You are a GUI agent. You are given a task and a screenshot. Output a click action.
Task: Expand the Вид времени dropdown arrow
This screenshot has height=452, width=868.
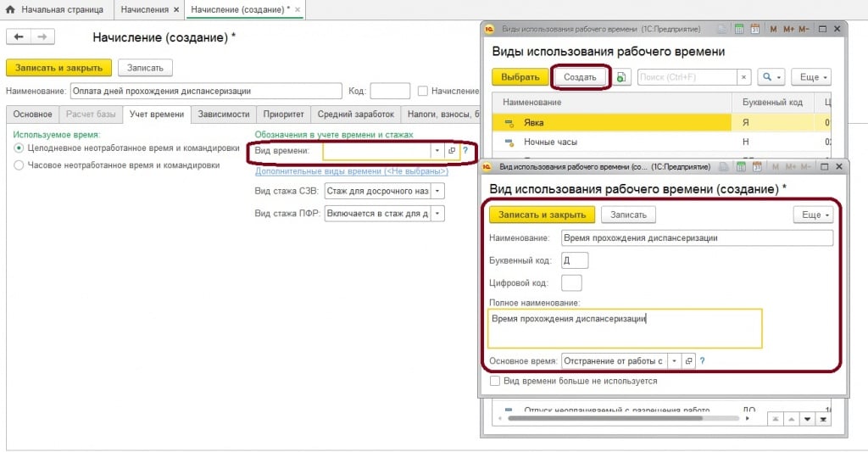click(x=437, y=150)
